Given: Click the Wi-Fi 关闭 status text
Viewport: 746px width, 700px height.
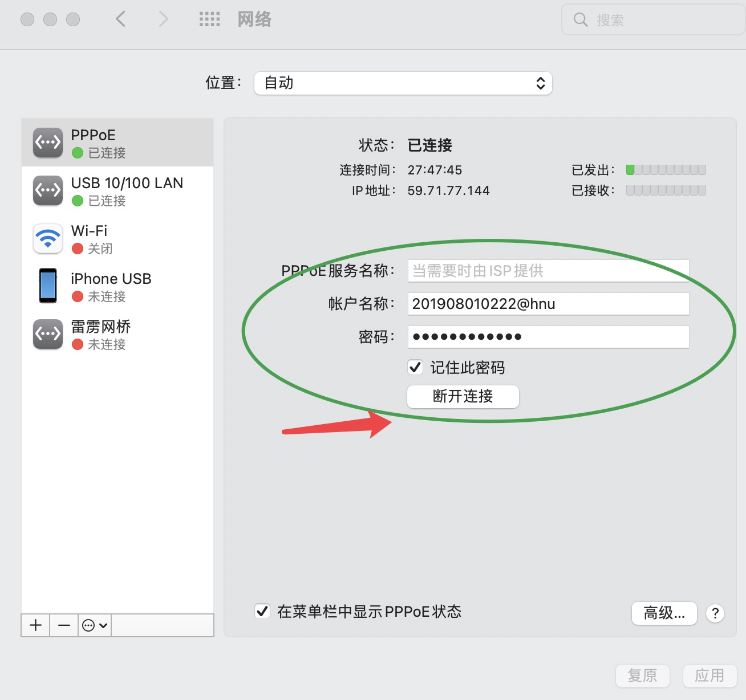Looking at the screenshot, I should point(100,249).
